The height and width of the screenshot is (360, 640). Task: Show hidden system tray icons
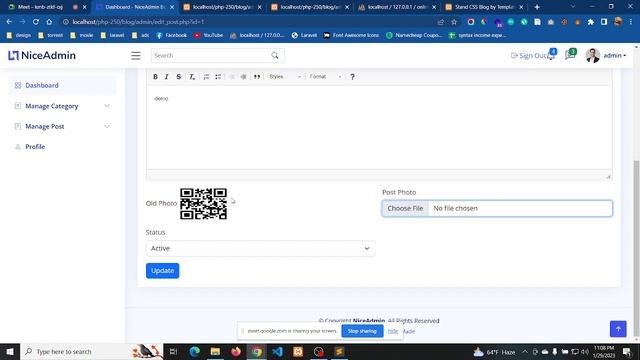[x=525, y=351]
